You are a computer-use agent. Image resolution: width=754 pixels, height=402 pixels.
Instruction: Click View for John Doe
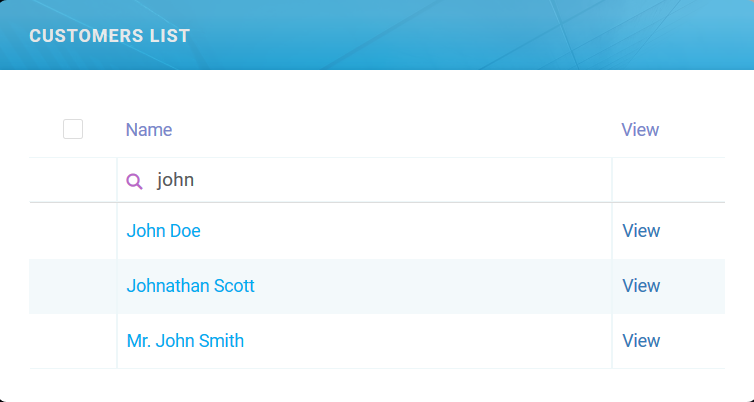click(641, 231)
